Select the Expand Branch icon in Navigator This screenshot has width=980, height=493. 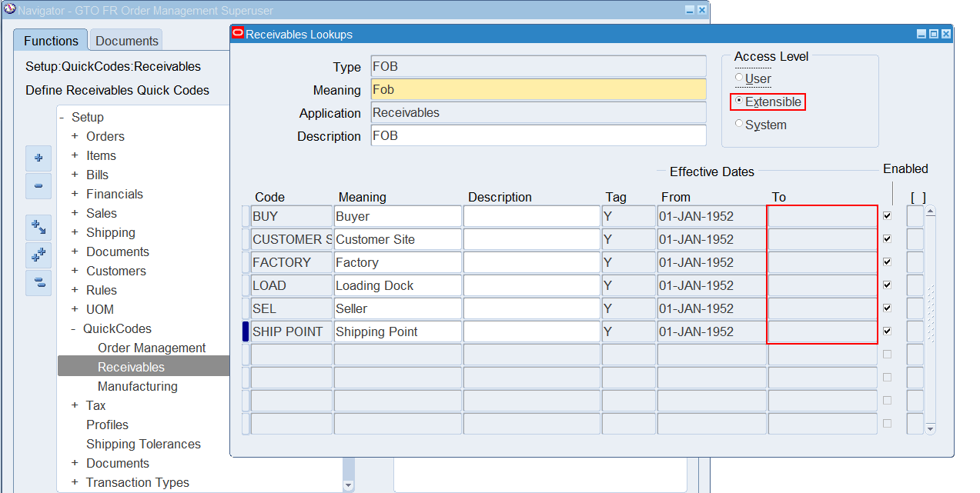point(38,227)
